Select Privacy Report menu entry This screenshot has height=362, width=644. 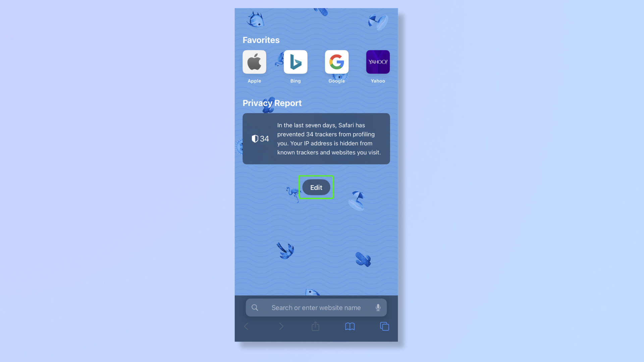pos(272,103)
